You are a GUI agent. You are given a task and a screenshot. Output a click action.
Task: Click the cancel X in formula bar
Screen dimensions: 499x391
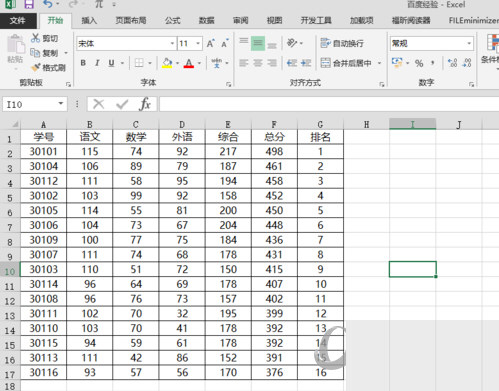99,104
